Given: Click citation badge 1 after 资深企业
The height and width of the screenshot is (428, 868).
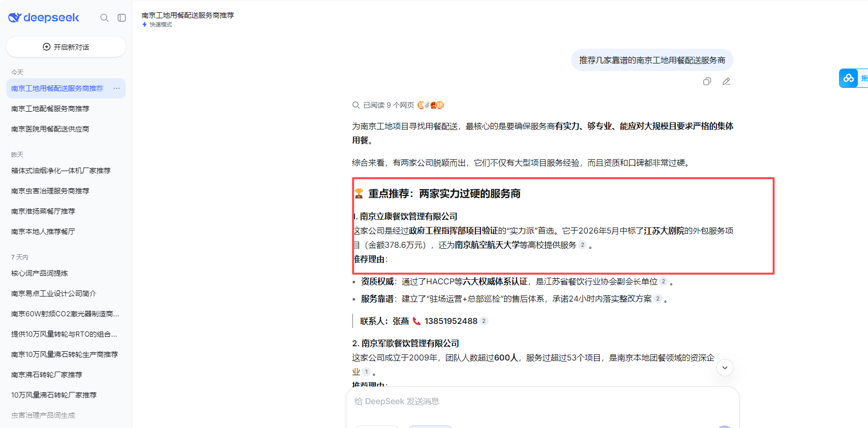Looking at the screenshot, I should (x=366, y=372).
